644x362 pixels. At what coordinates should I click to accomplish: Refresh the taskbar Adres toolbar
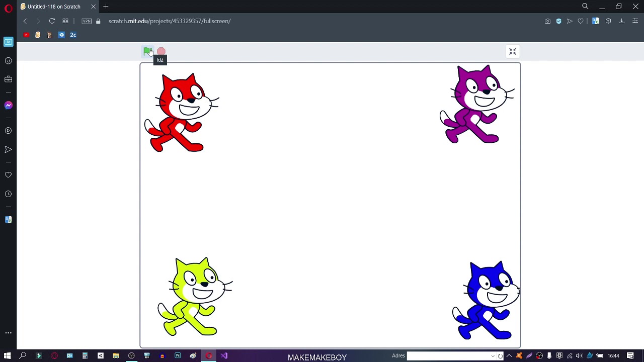pos(500,356)
